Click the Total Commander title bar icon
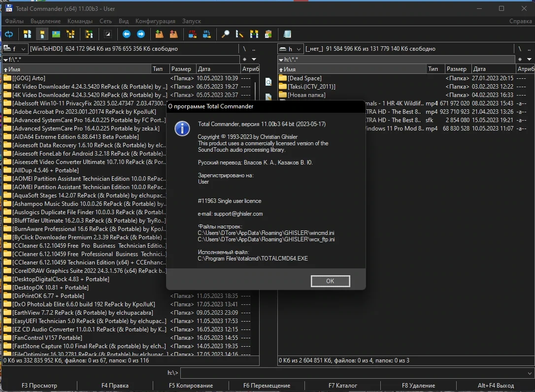535x392 pixels. tap(9, 8)
